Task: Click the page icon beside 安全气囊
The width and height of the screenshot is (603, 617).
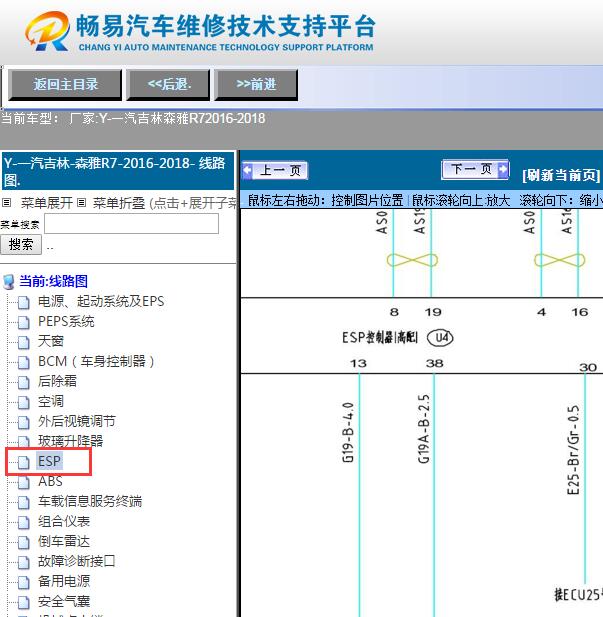Action: pyautogui.click(x=24, y=602)
